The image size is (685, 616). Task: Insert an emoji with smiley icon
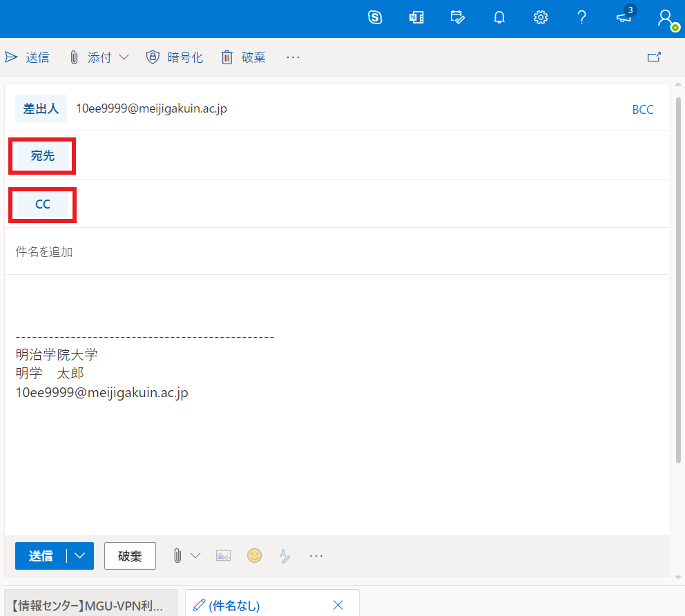(255, 555)
